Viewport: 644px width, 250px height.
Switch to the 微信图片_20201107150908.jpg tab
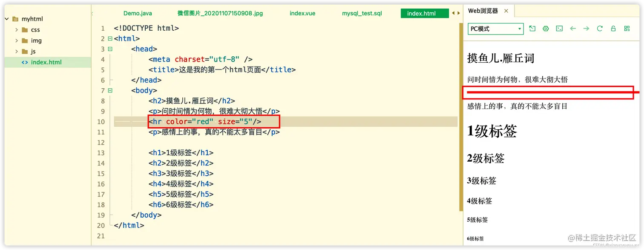220,13
